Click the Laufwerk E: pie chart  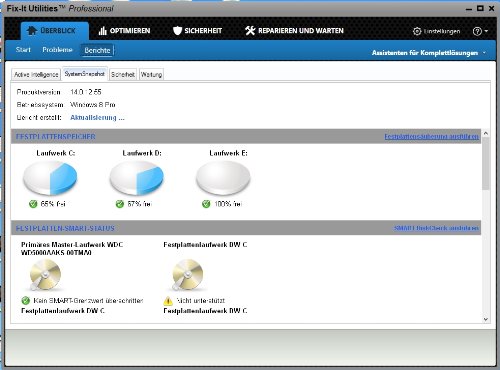[223, 178]
